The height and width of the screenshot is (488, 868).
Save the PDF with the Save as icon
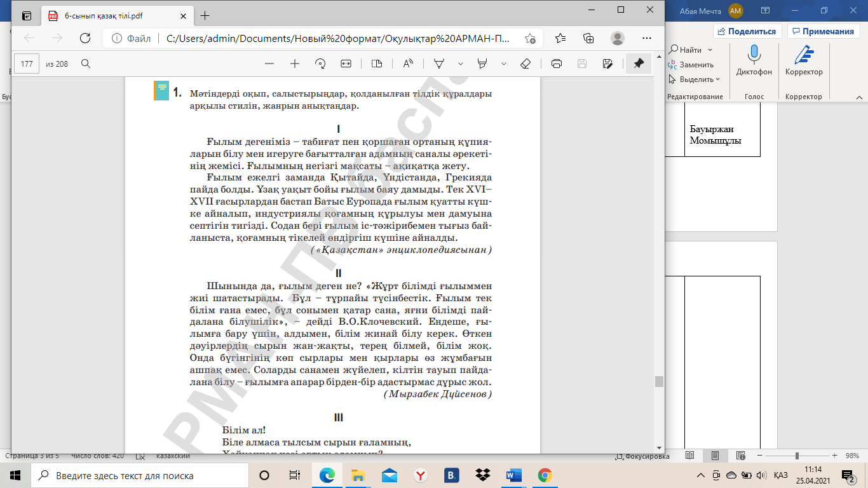click(x=607, y=64)
